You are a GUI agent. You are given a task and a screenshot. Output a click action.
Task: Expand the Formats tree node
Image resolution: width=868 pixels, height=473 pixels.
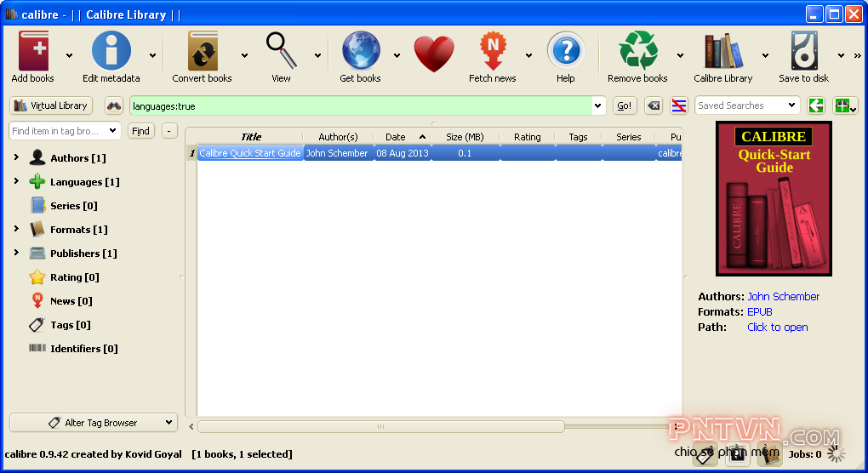[17, 229]
